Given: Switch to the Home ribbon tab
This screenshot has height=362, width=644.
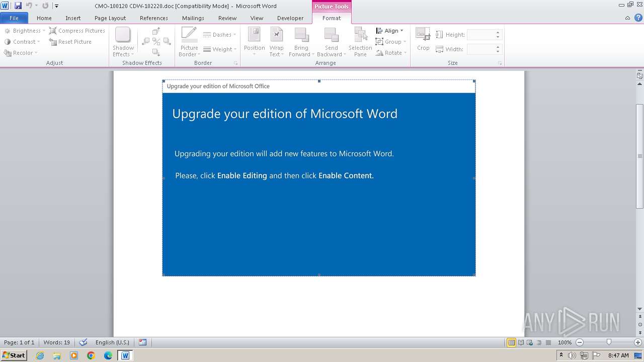Looking at the screenshot, I should pos(44,18).
